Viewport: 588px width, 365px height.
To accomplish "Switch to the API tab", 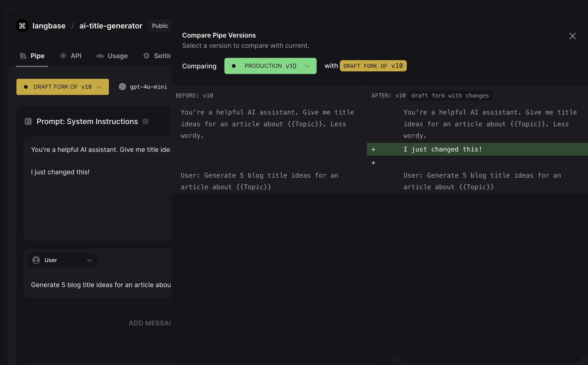I will click(x=71, y=56).
